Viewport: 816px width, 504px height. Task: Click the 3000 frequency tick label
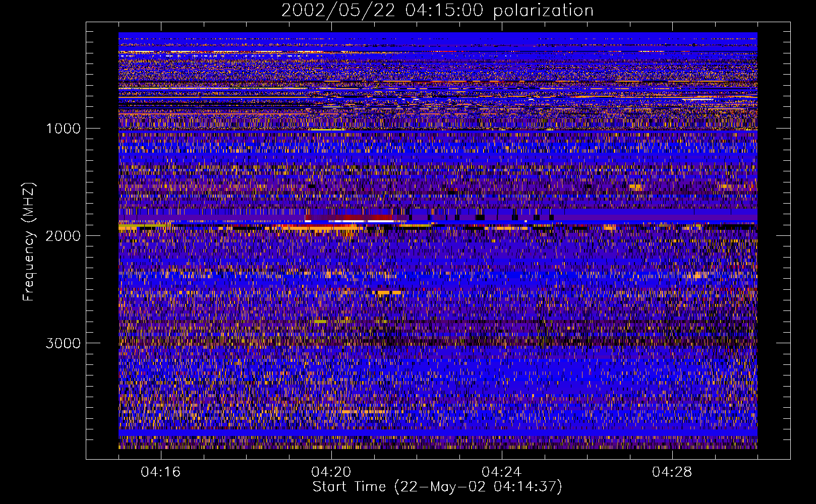(63, 343)
